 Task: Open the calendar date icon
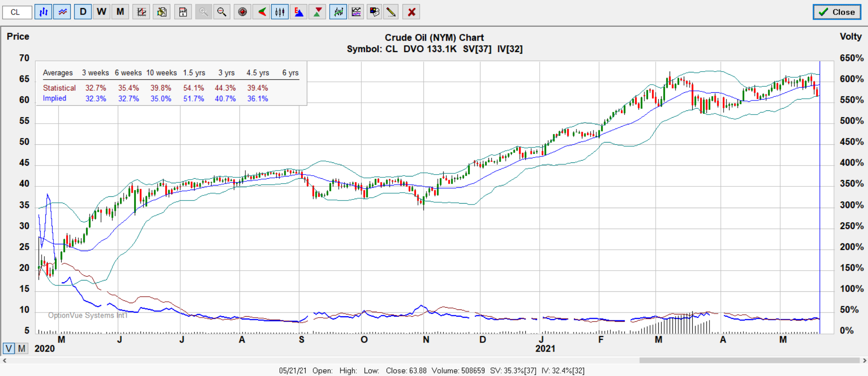(183, 12)
